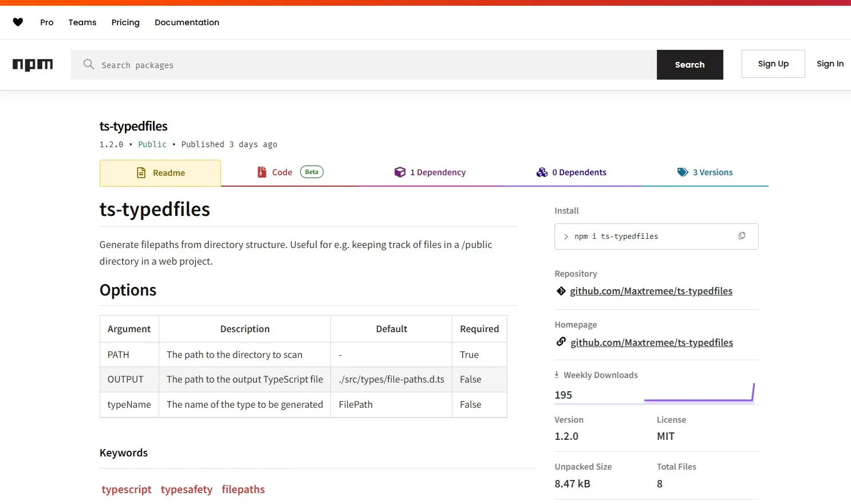Click the Readme file icon

[141, 172]
